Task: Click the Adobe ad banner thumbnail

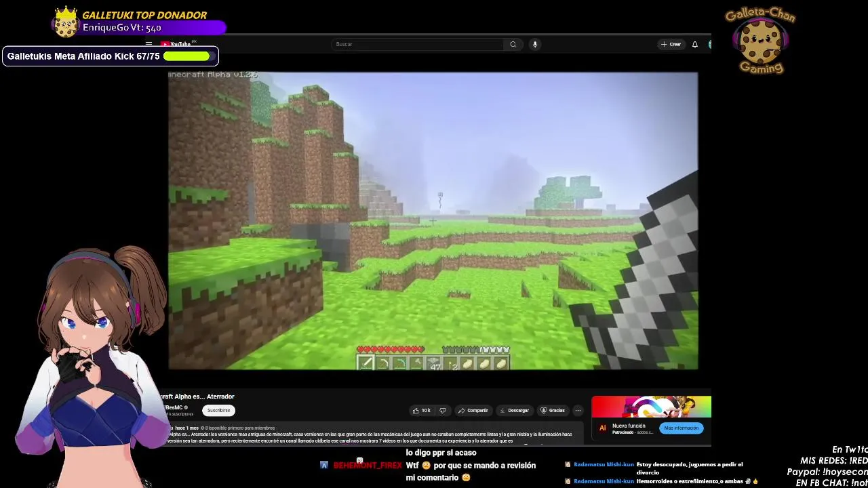Action: (651, 407)
